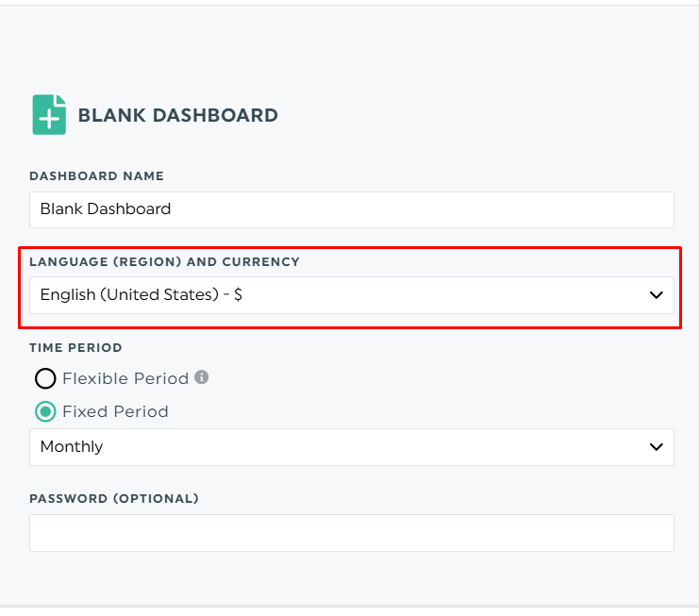Viewport: 699px width, 616px height.
Task: Click the chevron arrow on the language dropdown
Action: tap(657, 295)
